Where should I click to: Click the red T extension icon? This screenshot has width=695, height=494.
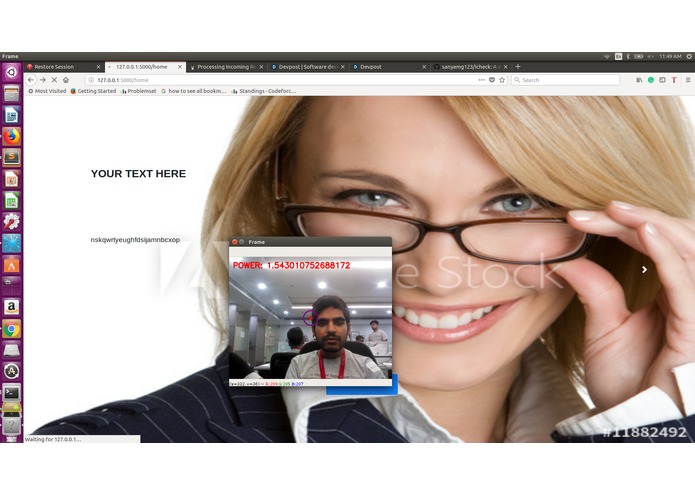coord(674,80)
